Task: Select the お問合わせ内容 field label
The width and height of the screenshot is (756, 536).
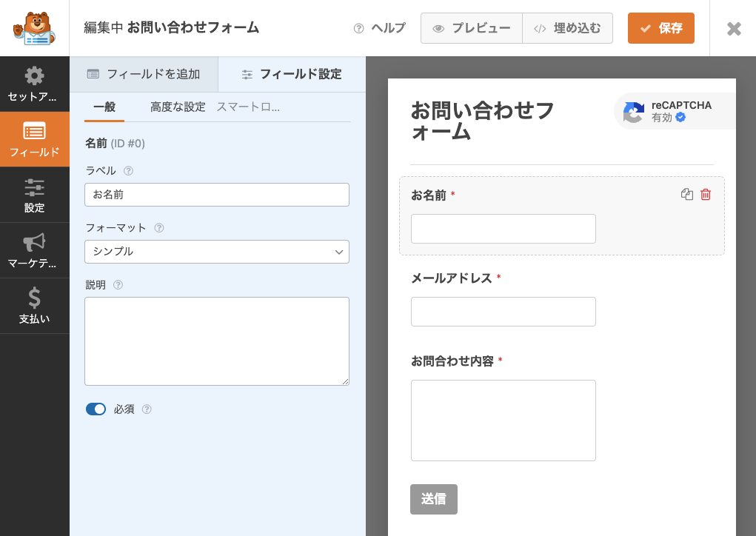Action: pos(452,361)
